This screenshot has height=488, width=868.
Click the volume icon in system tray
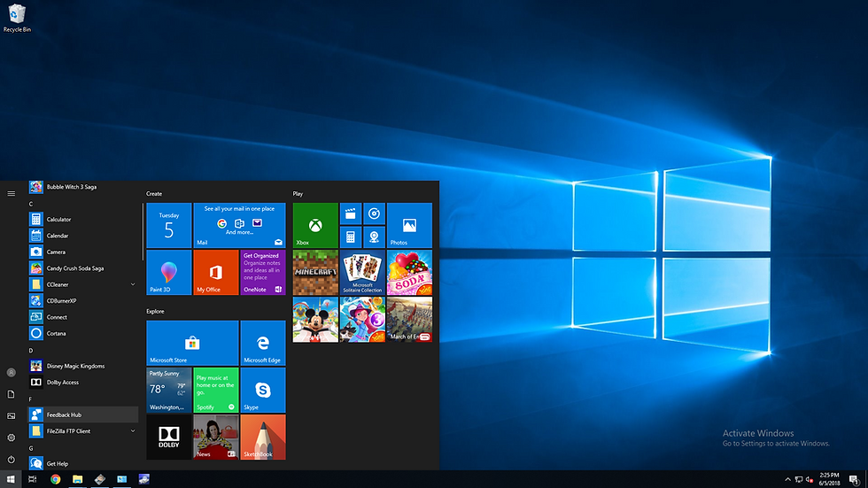(x=810, y=479)
